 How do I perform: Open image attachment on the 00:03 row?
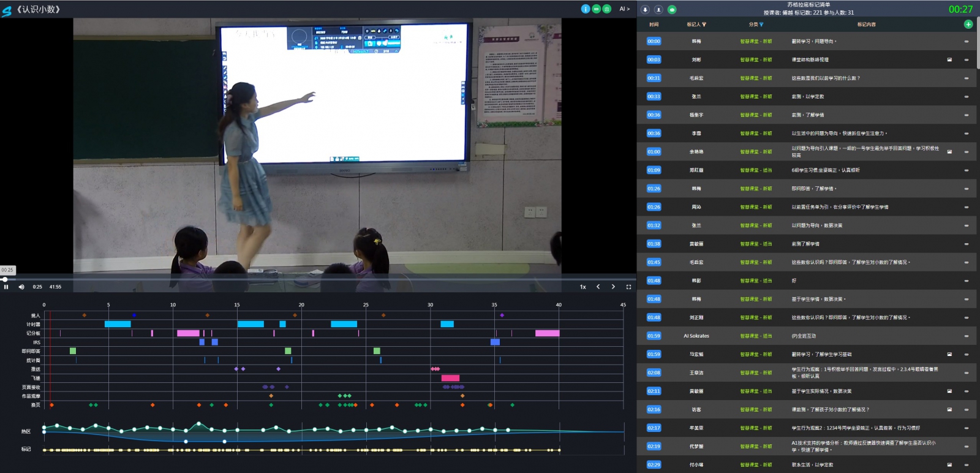tap(949, 60)
